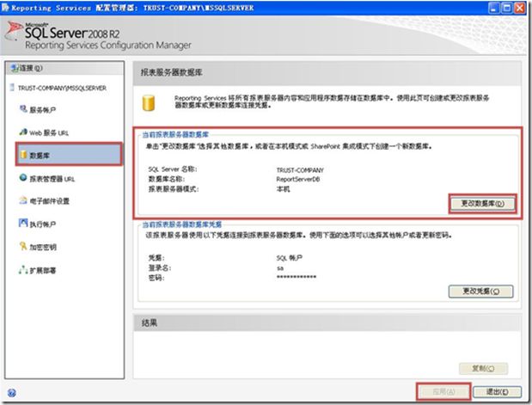The height and width of the screenshot is (405, 532).
Task: Click the Change Database (更改数据库) button
Action: tap(482, 204)
